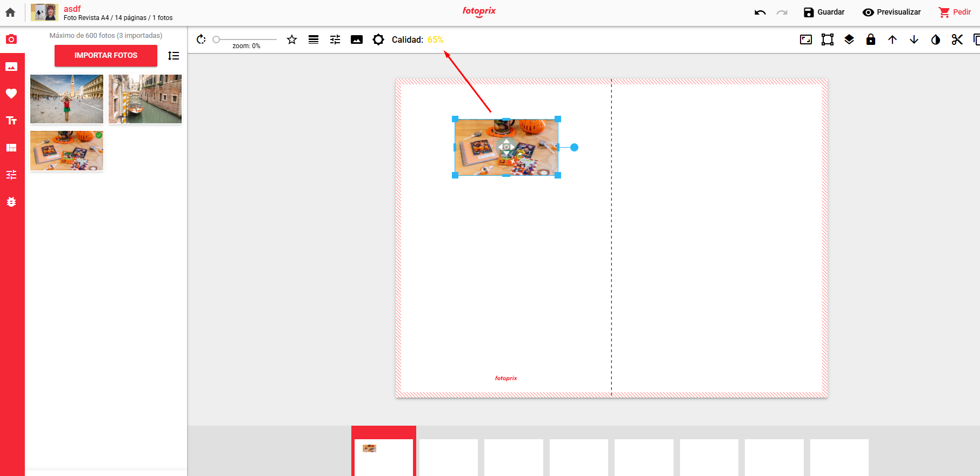This screenshot has height=476, width=980.
Task: Open photo sort order options
Action: pyautogui.click(x=174, y=56)
